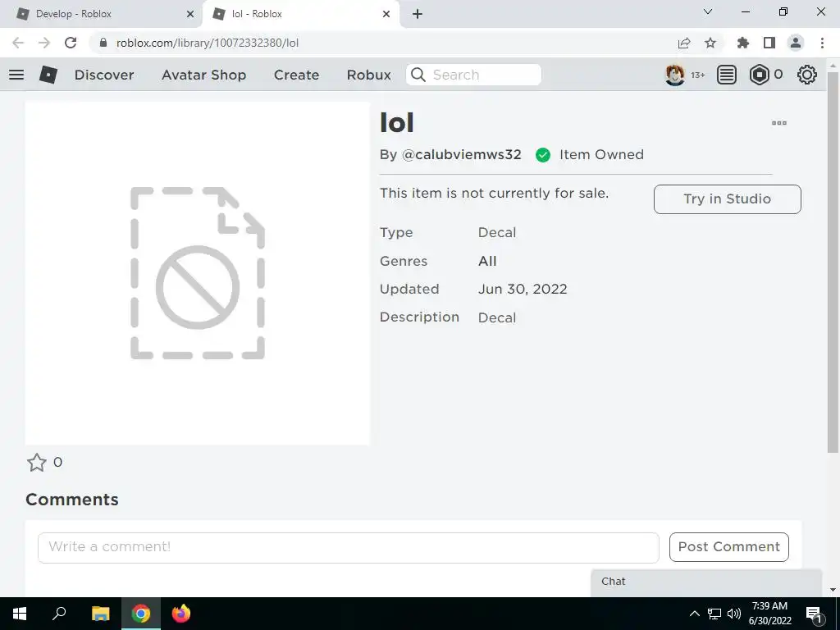Click the Jun 30, 2022 updated date
840x630 pixels.
click(x=523, y=290)
